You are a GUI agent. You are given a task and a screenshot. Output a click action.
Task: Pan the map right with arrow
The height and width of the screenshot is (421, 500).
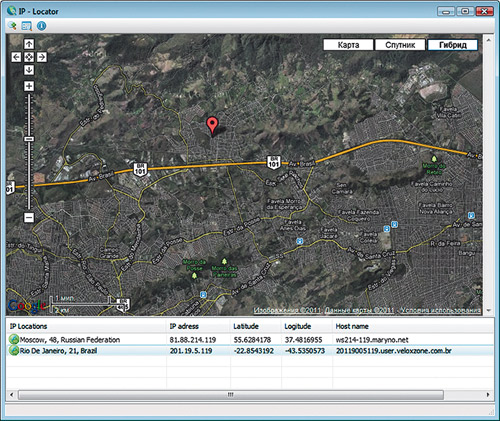click(x=42, y=57)
